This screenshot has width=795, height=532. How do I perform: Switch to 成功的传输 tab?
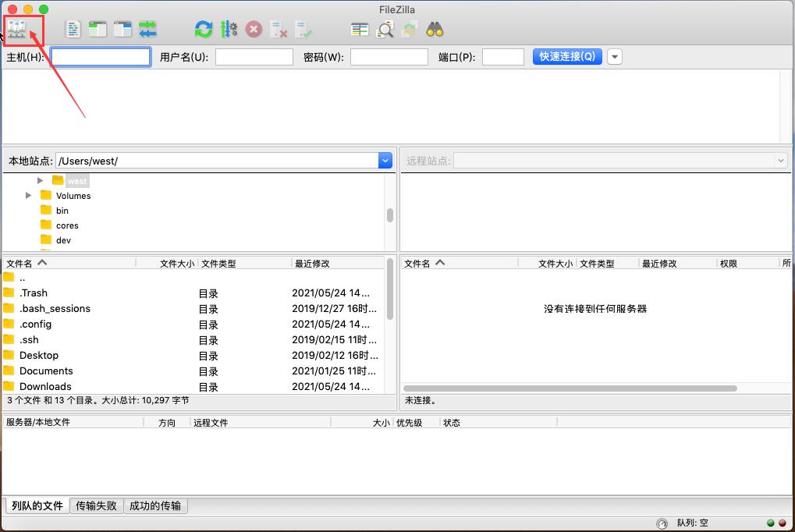[x=155, y=505]
